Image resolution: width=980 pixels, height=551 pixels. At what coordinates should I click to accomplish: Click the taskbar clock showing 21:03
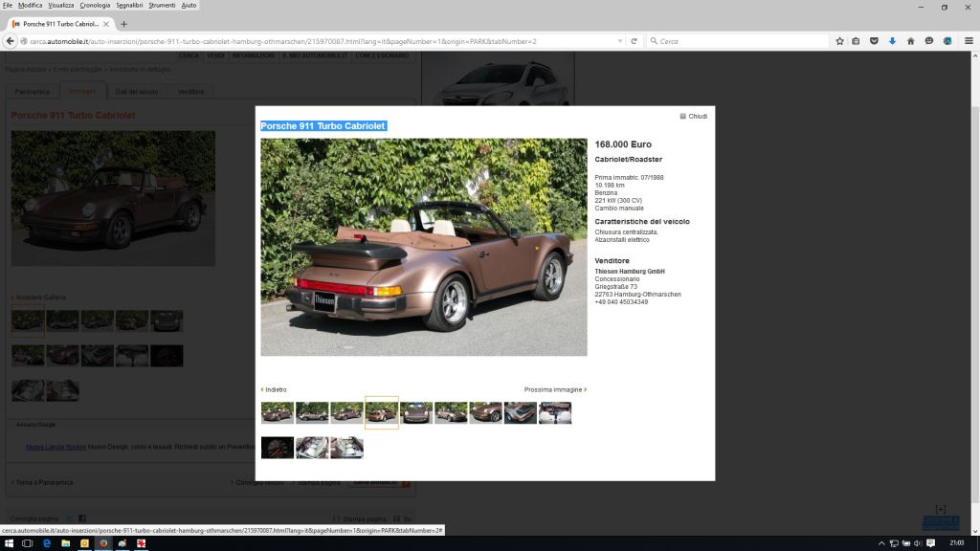957,543
